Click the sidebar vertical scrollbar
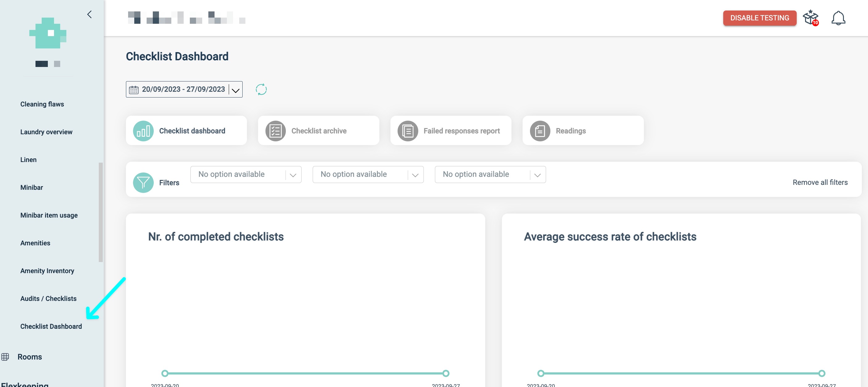The image size is (868, 387). coord(100,212)
